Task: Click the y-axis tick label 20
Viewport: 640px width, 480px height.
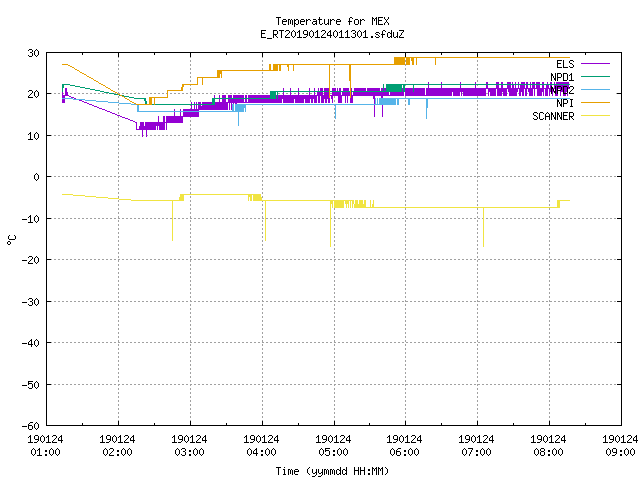Action: tap(33, 94)
